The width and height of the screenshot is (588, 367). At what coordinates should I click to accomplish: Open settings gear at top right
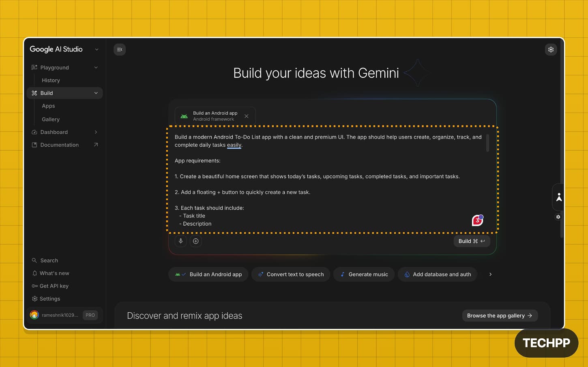[551, 49]
